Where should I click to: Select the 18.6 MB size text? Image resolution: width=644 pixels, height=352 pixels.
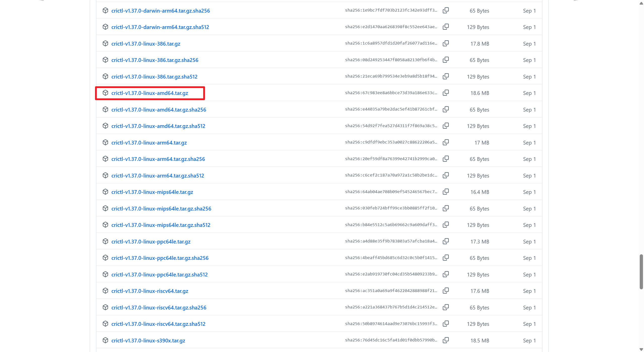point(480,93)
